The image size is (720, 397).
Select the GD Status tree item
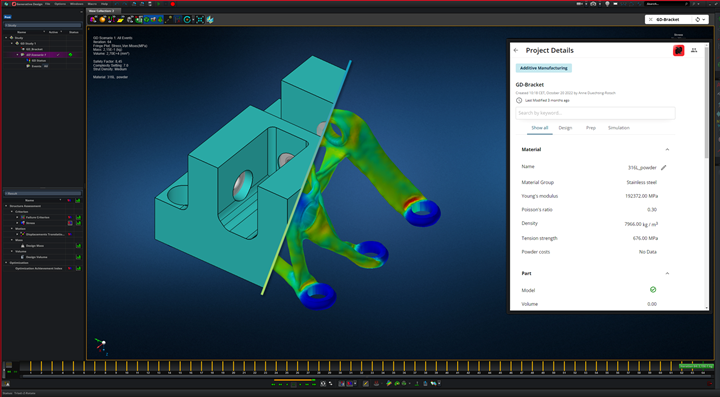click(39, 61)
